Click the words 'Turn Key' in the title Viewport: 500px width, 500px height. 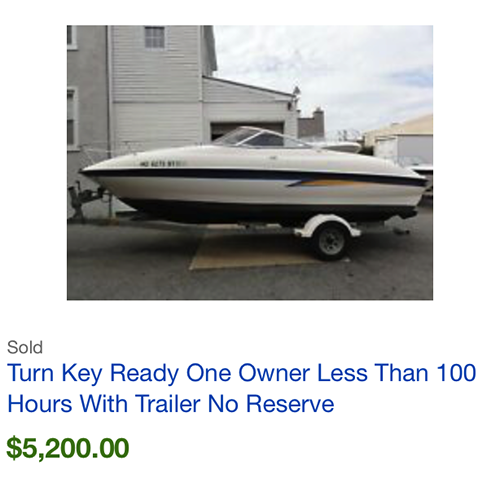[55, 373]
